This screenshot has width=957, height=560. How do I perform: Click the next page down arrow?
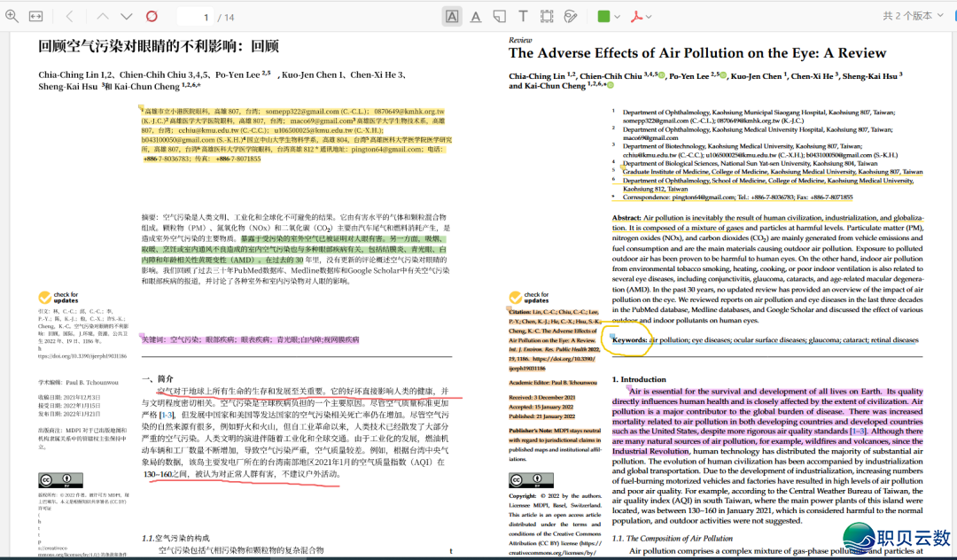pyautogui.click(x=125, y=15)
